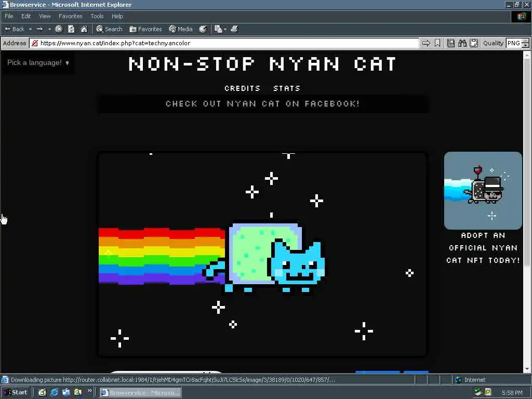Click the bookmarked page icon

(x=450, y=43)
